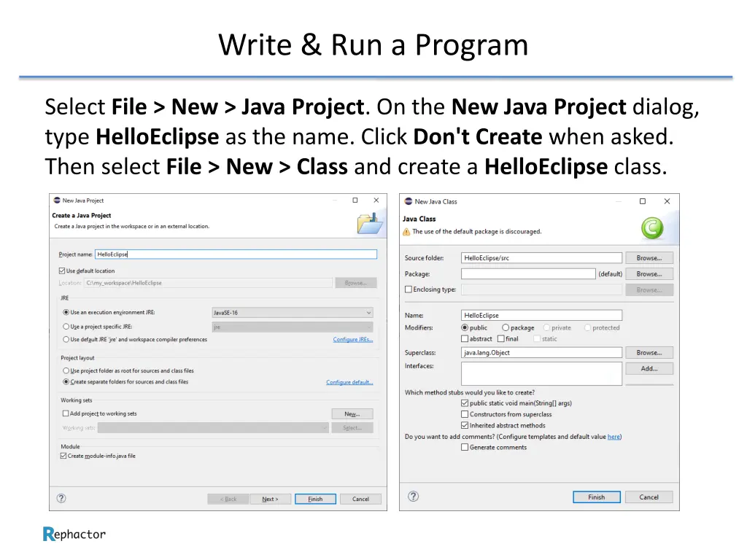Click the folder wizard icon in New Java Project
The image size is (747, 560).
[370, 224]
